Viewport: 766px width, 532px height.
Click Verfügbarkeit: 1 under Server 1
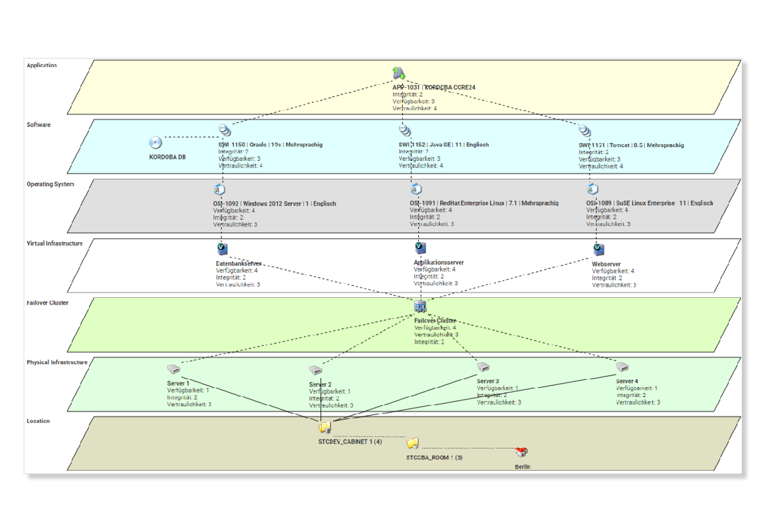click(188, 391)
